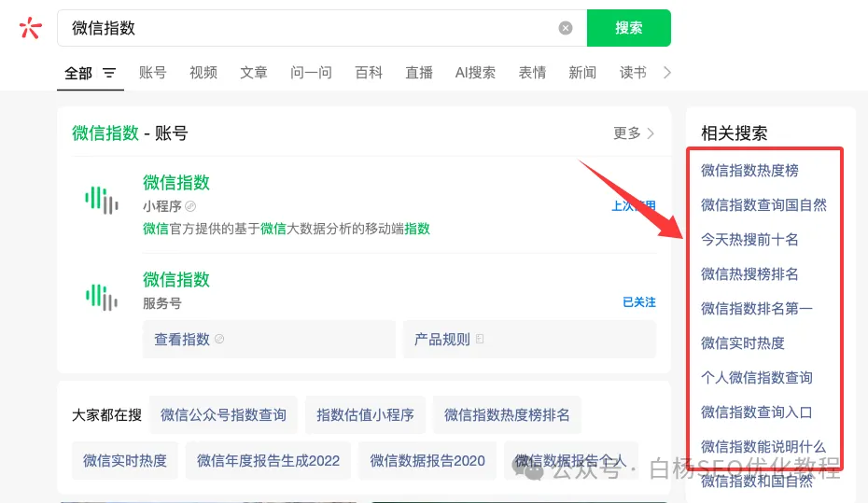Switch to the 表情 tab
The image size is (868, 503).
533,73
